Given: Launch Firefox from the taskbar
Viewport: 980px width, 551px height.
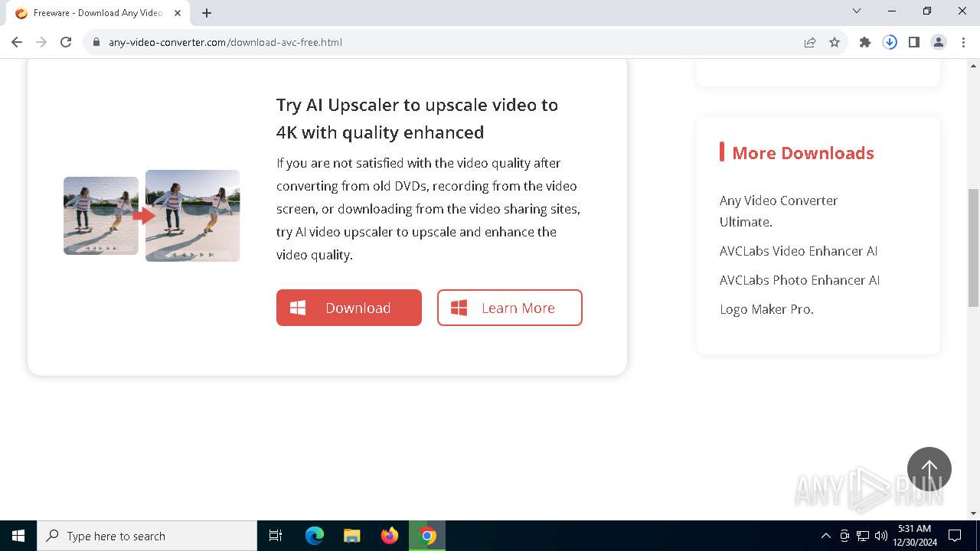Looking at the screenshot, I should click(390, 536).
